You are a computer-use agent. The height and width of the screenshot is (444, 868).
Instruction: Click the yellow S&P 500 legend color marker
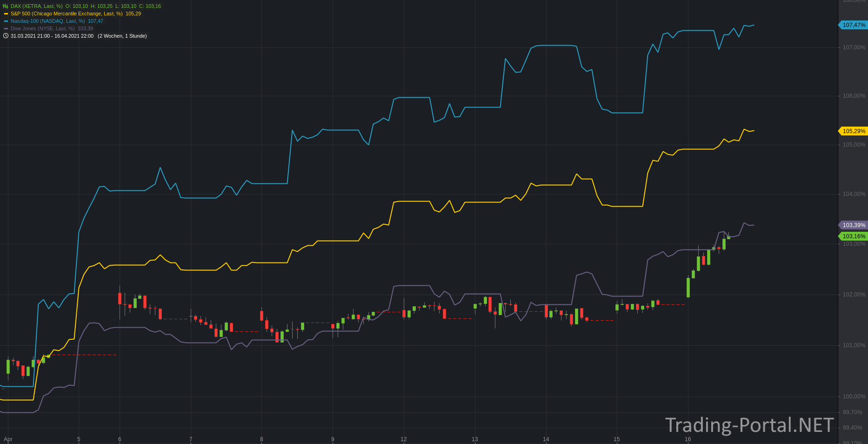click(6, 13)
